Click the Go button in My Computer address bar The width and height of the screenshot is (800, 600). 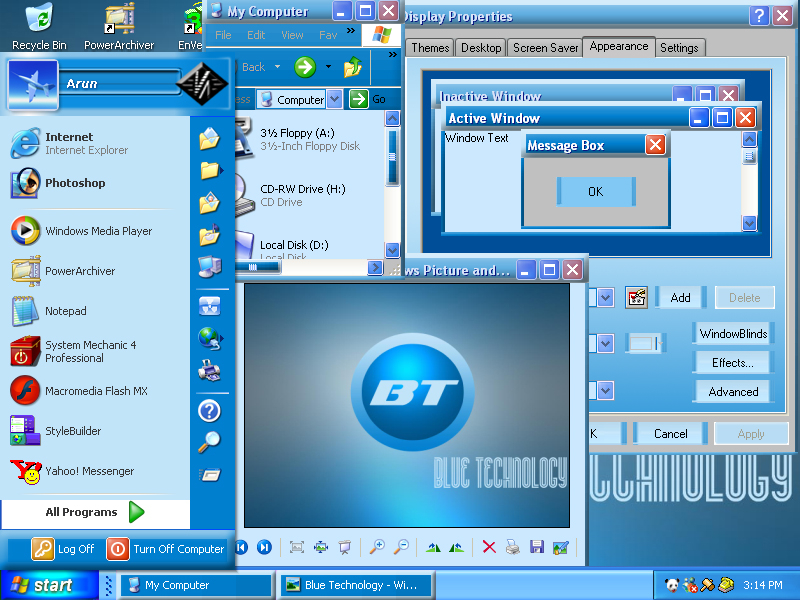tap(367, 99)
